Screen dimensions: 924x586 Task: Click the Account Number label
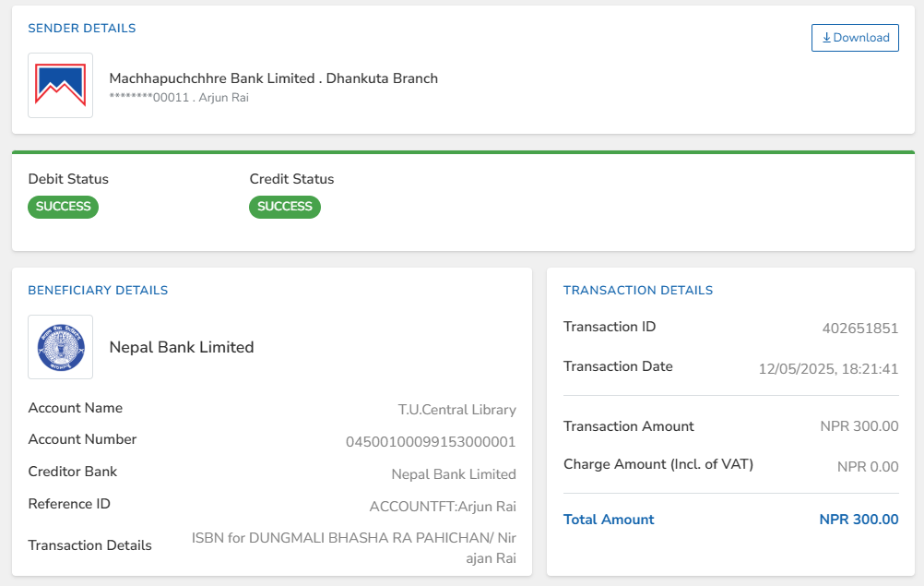tap(82, 439)
